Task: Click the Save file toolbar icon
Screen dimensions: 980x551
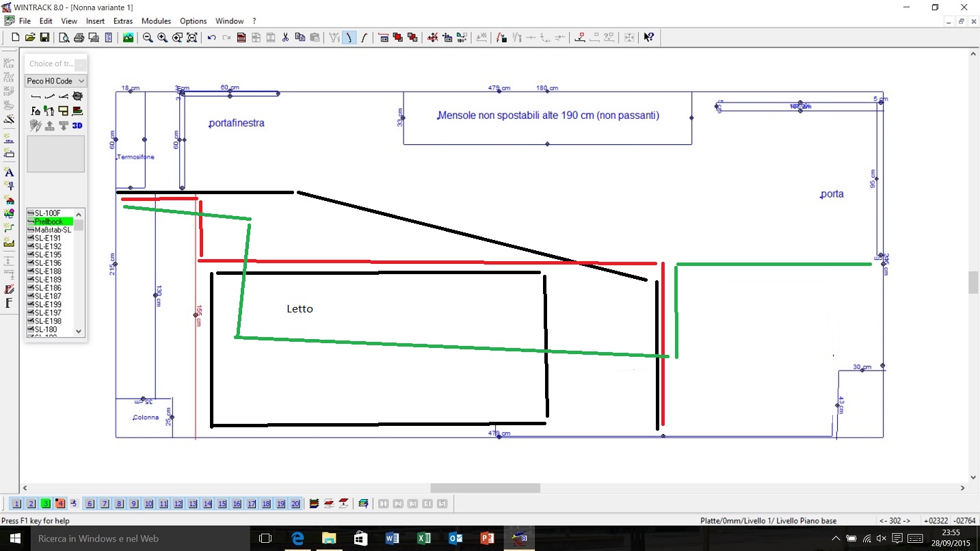Action: coord(44,38)
